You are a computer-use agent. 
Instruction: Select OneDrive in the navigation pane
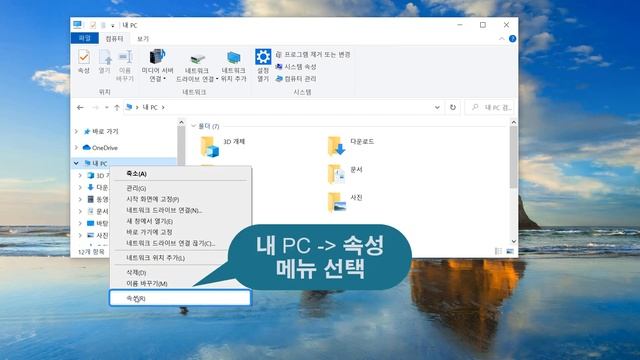100,148
